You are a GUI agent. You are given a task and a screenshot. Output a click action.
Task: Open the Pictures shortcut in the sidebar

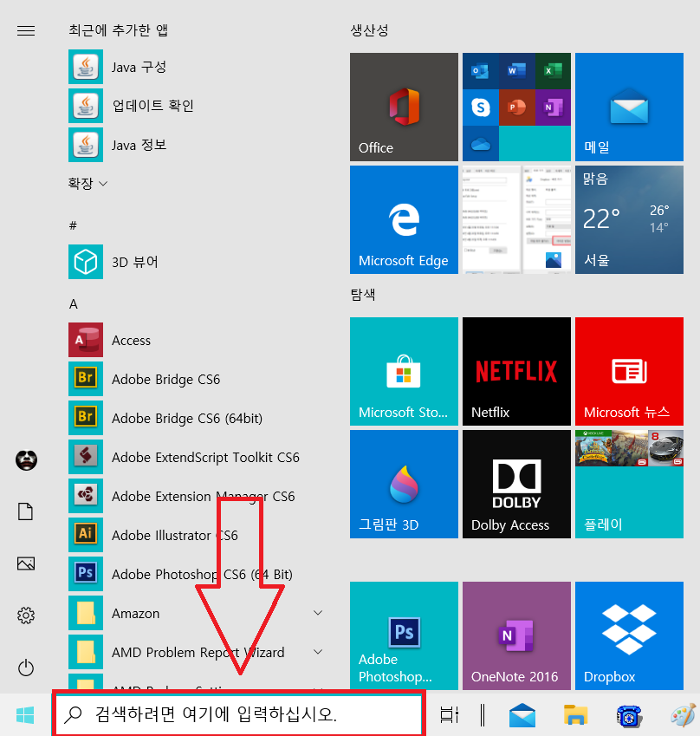pyautogui.click(x=26, y=563)
